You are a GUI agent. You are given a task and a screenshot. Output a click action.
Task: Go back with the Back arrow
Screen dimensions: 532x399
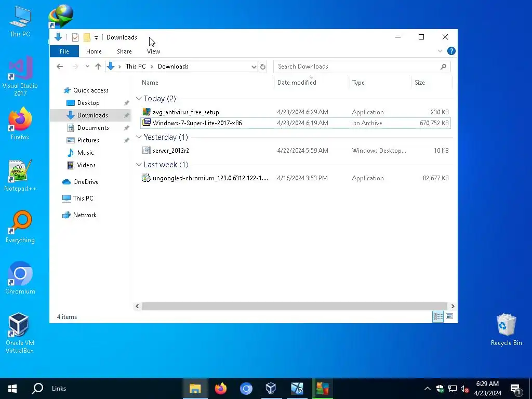[x=60, y=66]
